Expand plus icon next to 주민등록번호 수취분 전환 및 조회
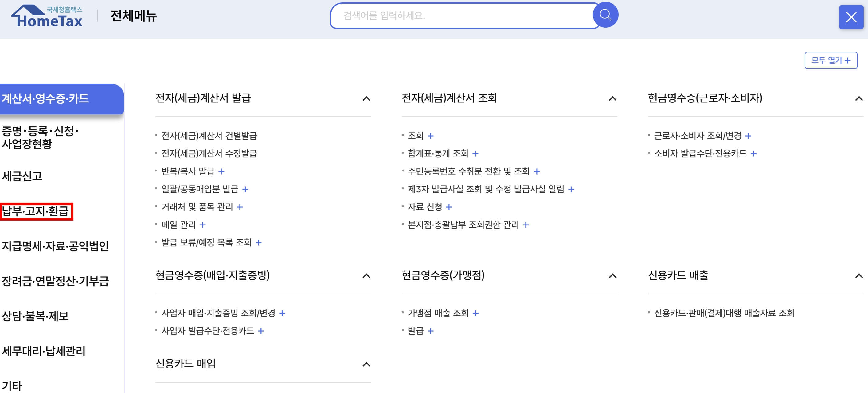Viewport: 868px width, 393px height. (537, 171)
